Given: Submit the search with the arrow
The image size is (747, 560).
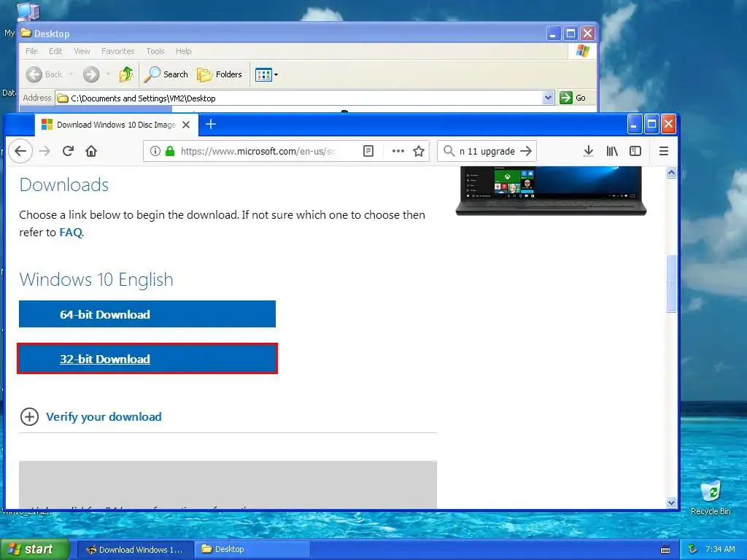Looking at the screenshot, I should pyautogui.click(x=526, y=151).
